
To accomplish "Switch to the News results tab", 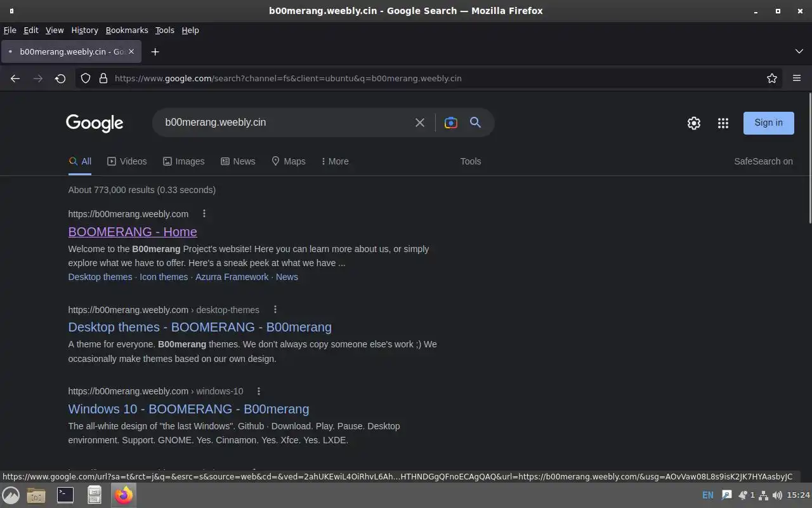I will click(x=238, y=161).
